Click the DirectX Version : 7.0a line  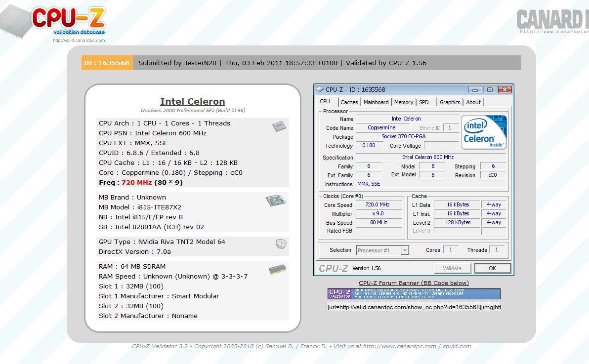pos(135,252)
